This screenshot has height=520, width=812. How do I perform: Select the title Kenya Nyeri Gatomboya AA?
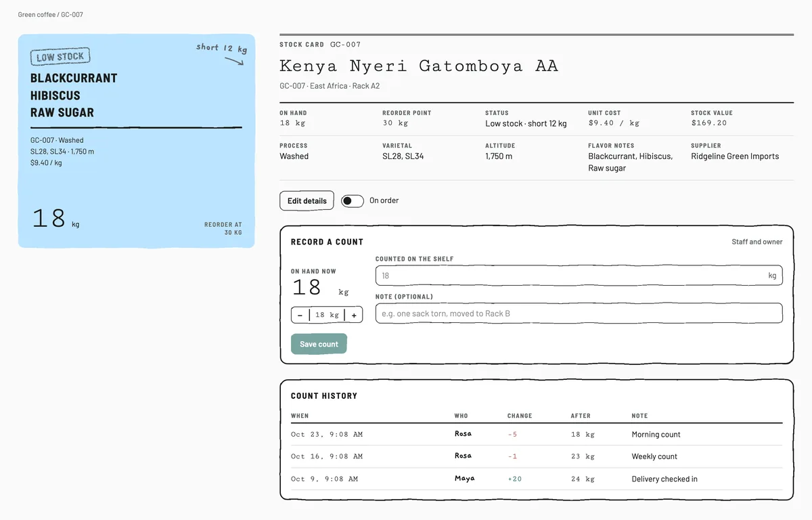coord(419,66)
